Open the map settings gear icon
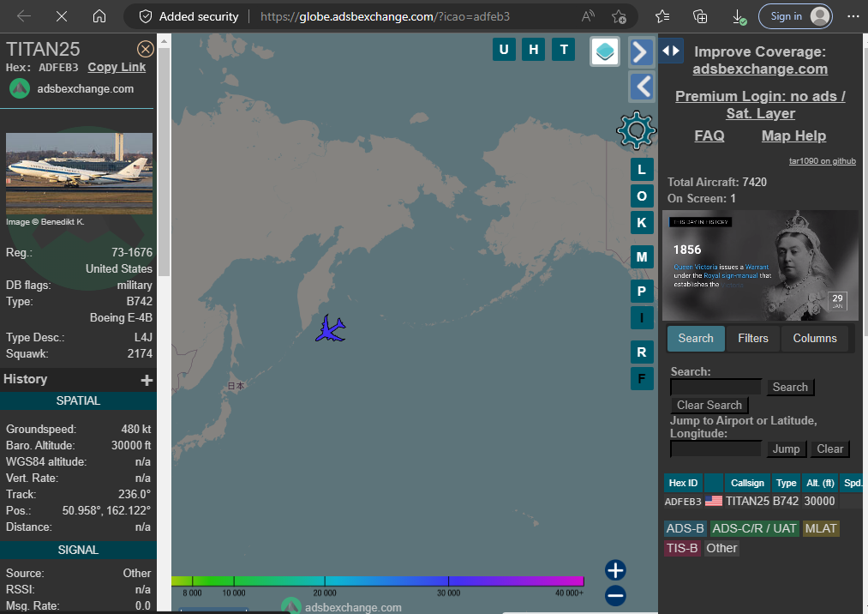The height and width of the screenshot is (614, 868). pos(636,130)
